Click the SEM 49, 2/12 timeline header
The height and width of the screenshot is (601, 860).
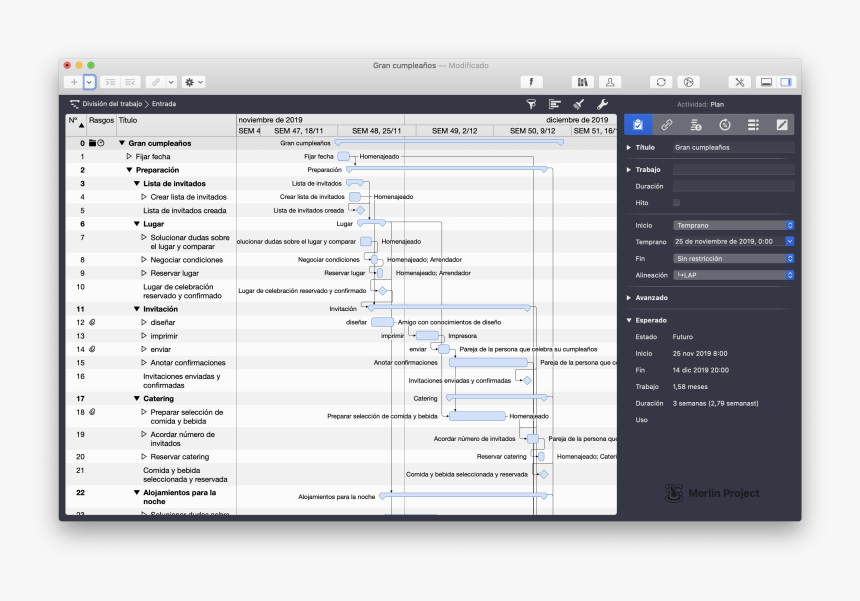coord(455,131)
